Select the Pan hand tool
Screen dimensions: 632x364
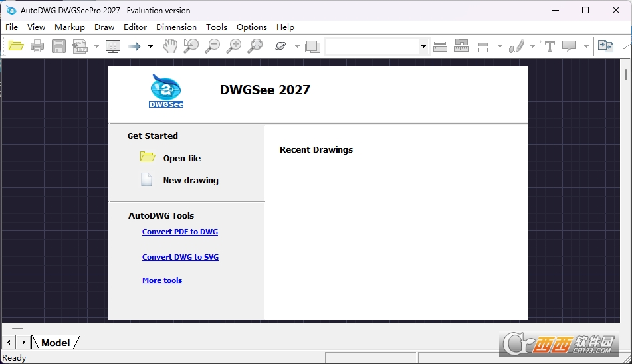(170, 46)
